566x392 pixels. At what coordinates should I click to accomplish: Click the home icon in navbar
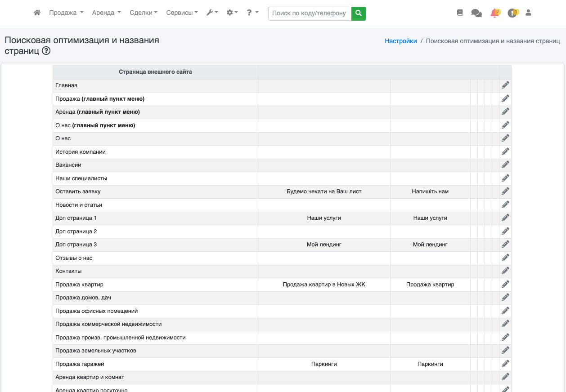tap(37, 13)
